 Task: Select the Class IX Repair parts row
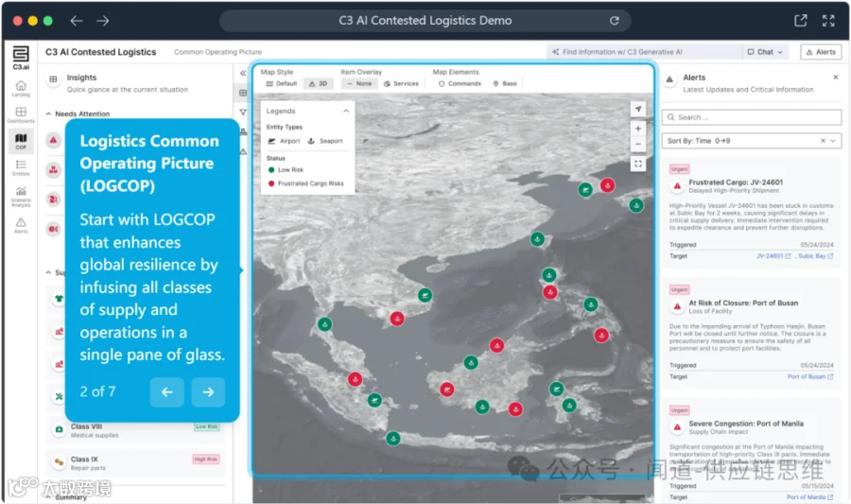point(135,462)
